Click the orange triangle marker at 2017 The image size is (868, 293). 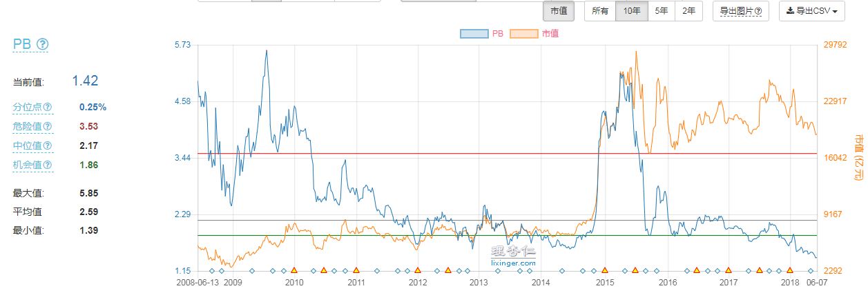[x=728, y=270]
